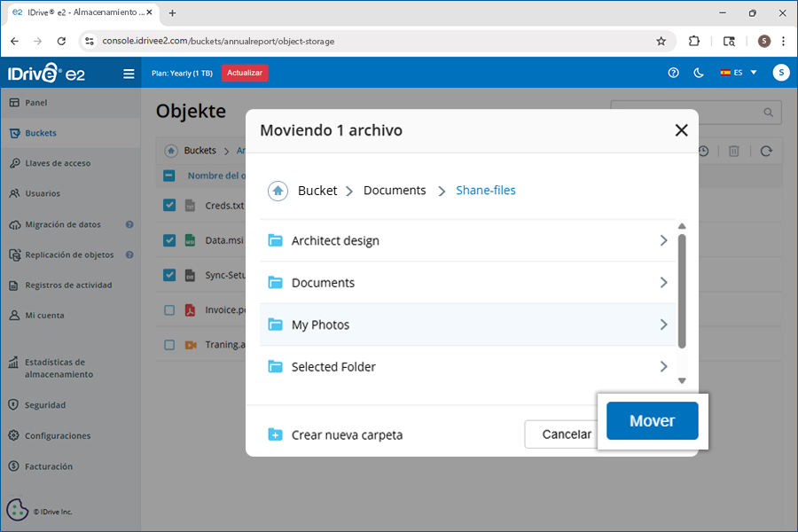798x532 pixels.
Task: Close the Moviendo 1 archivo dialog
Action: click(x=681, y=130)
